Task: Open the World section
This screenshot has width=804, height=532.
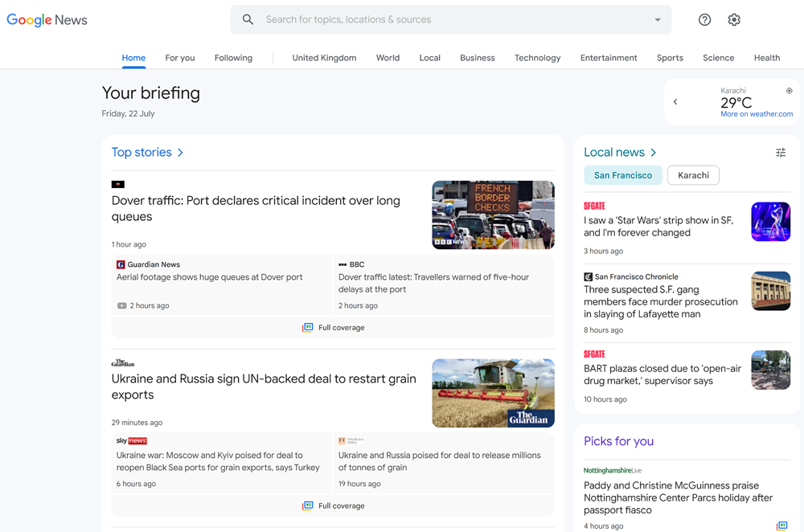Action: [388, 58]
